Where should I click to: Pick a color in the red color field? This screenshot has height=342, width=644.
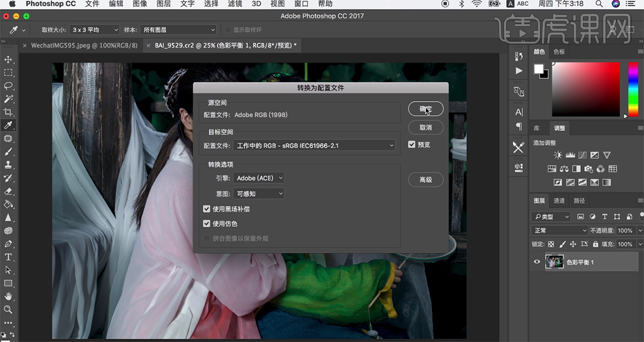[585, 89]
